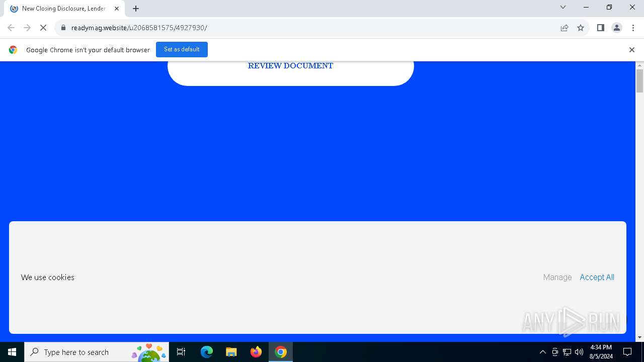Go back to the previous page
644x362 pixels.
tap(11, 28)
